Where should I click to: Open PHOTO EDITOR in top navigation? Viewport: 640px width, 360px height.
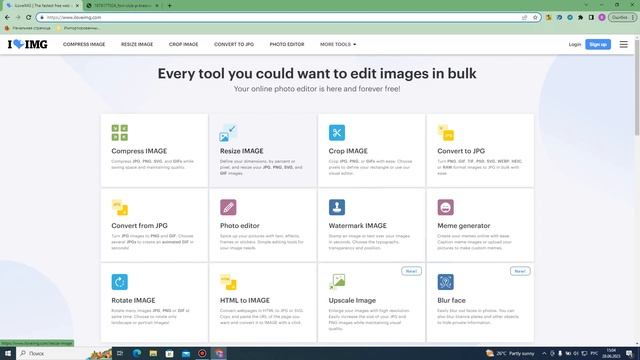click(287, 44)
